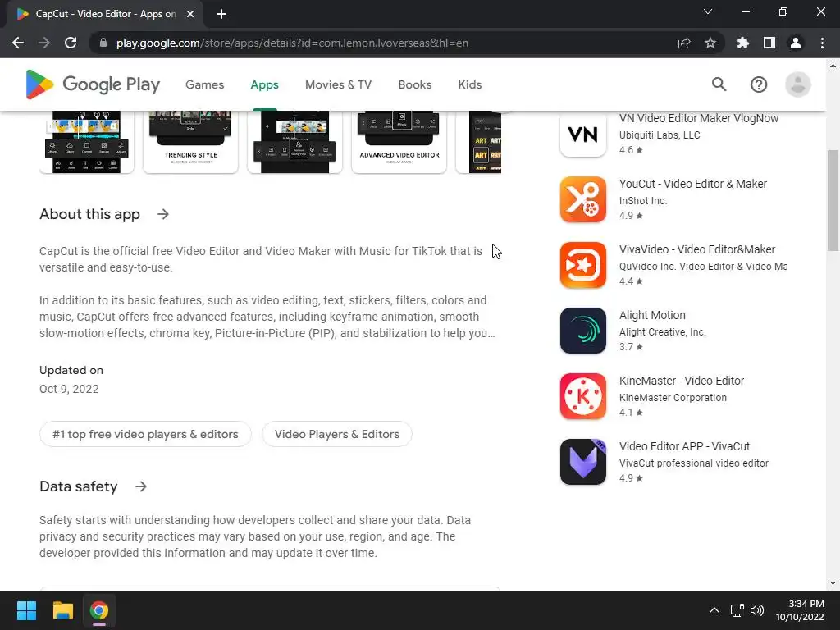Switch to the Games tab

(204, 84)
